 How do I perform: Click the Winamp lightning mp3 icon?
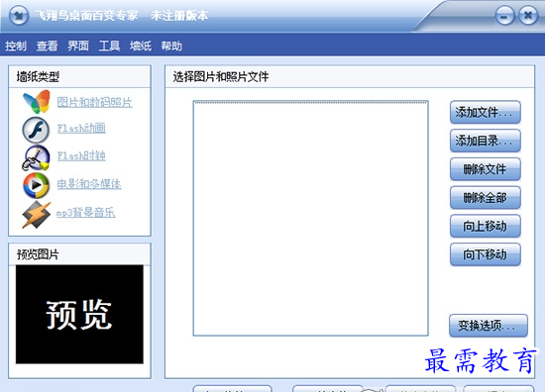36,215
